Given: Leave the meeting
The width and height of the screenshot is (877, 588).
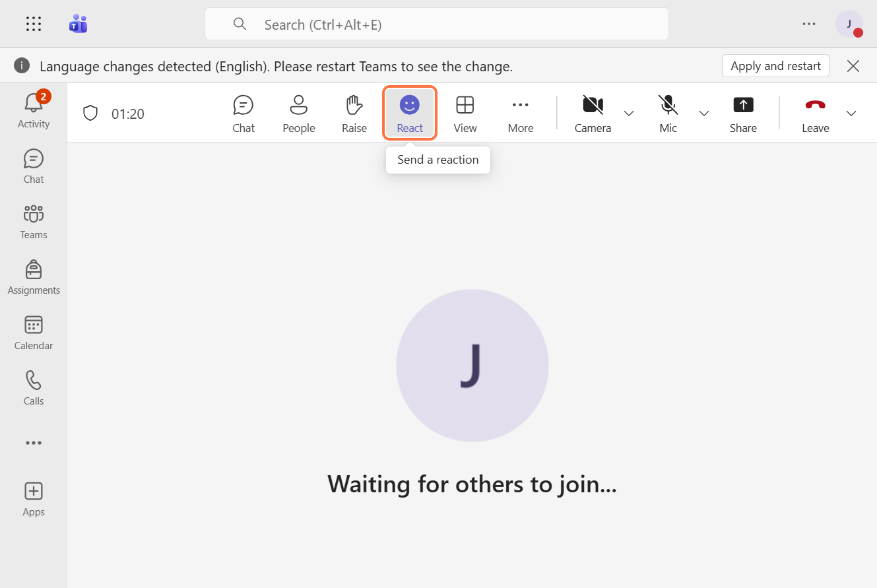Looking at the screenshot, I should (x=815, y=114).
